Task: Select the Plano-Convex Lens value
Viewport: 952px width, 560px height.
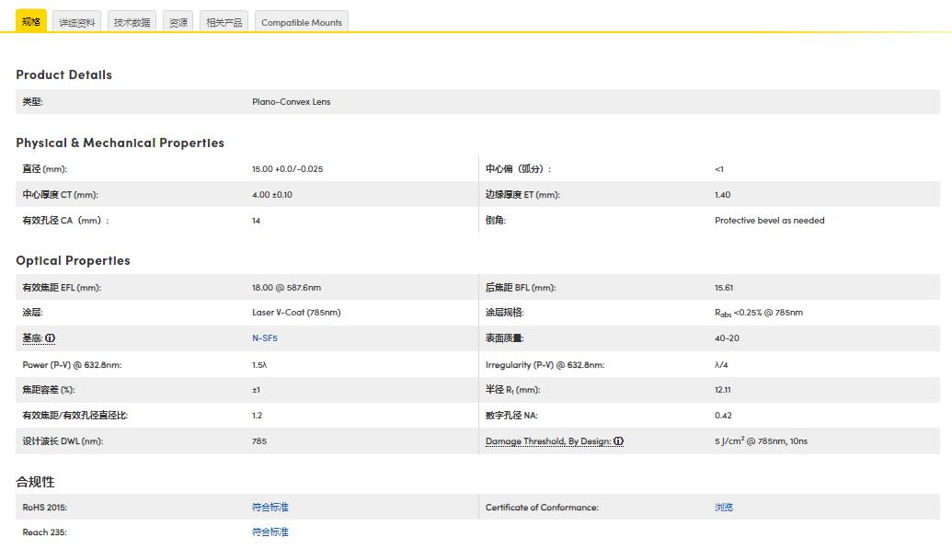Action: [292, 101]
